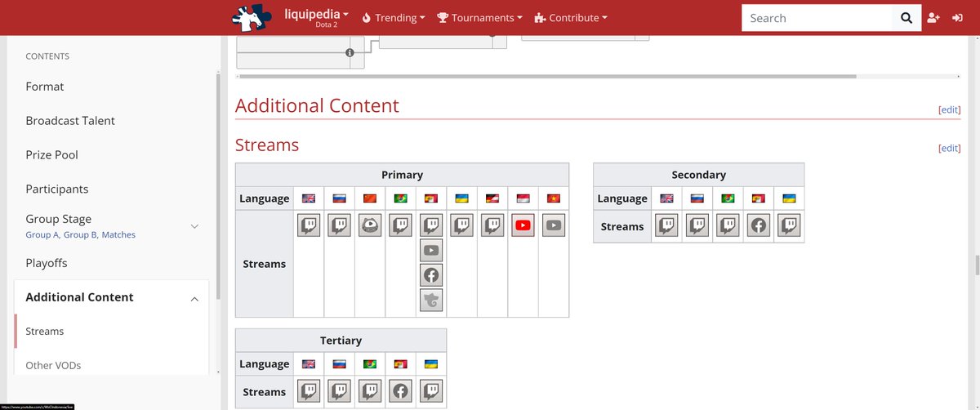Click the log in icon

coord(957,18)
